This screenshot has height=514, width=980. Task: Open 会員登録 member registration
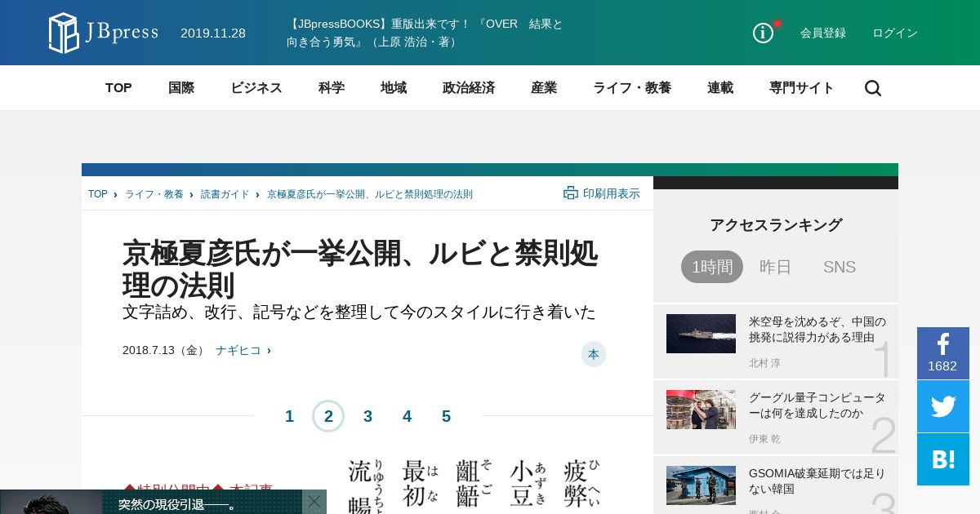pos(823,33)
